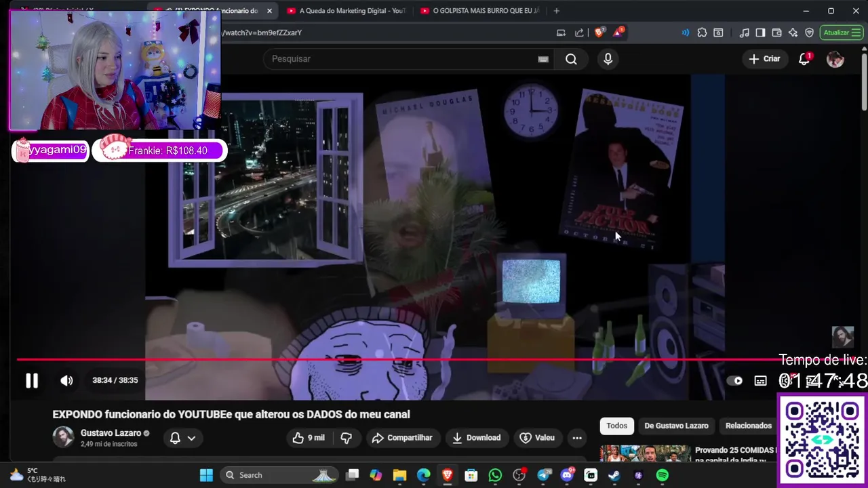Click the Atualizar update button
The height and width of the screenshot is (488, 868).
(842, 33)
